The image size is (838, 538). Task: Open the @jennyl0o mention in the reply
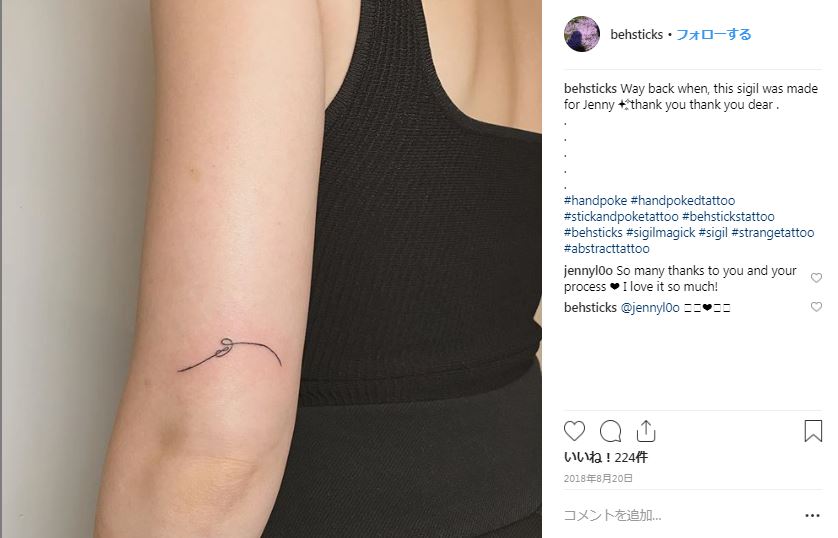pyautogui.click(x=650, y=308)
